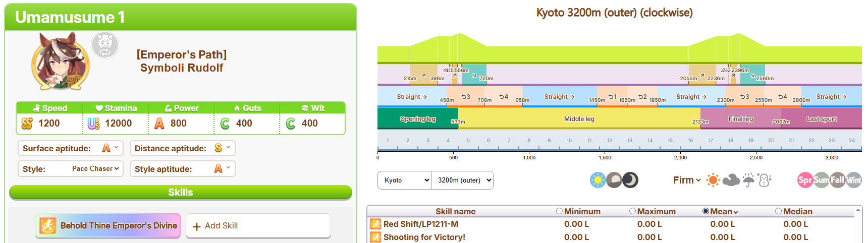Edit the Power value 800
Screen dimensions: 868x243
(x=179, y=124)
